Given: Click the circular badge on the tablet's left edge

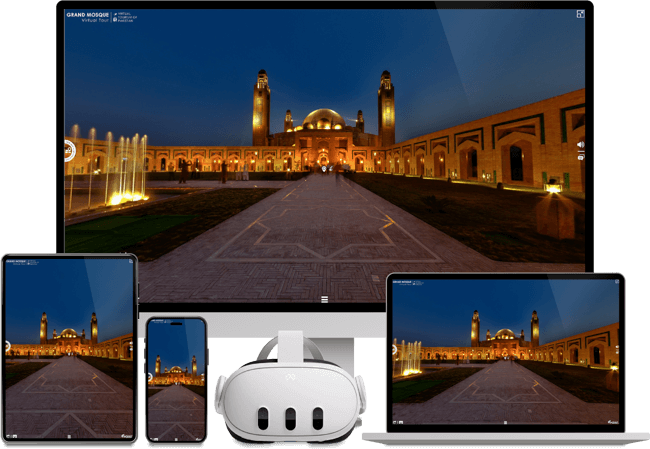Looking at the screenshot, I should [x=7, y=346].
